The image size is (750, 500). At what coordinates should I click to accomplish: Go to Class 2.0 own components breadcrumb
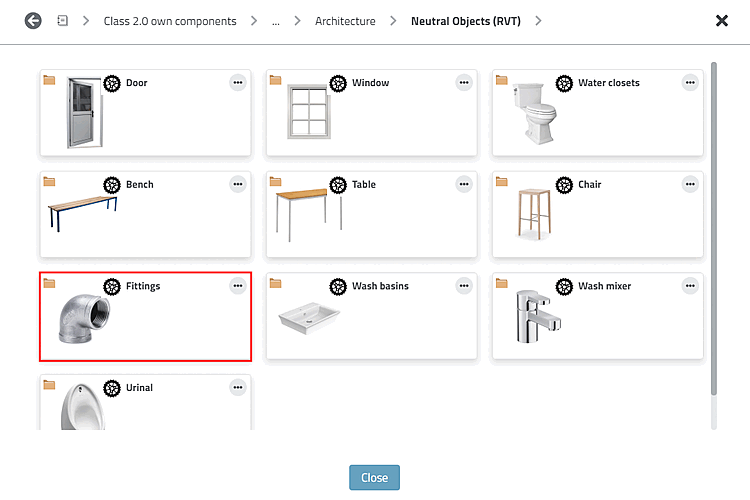tap(170, 21)
